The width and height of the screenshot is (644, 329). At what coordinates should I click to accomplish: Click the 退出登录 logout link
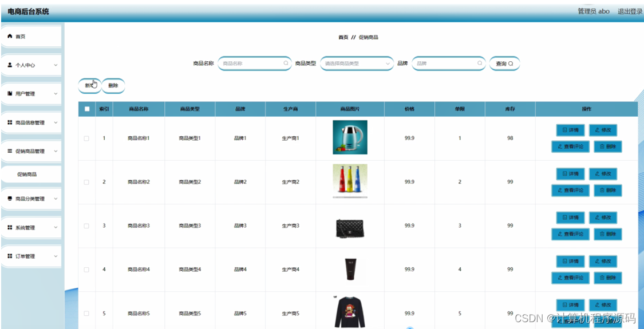[630, 11]
